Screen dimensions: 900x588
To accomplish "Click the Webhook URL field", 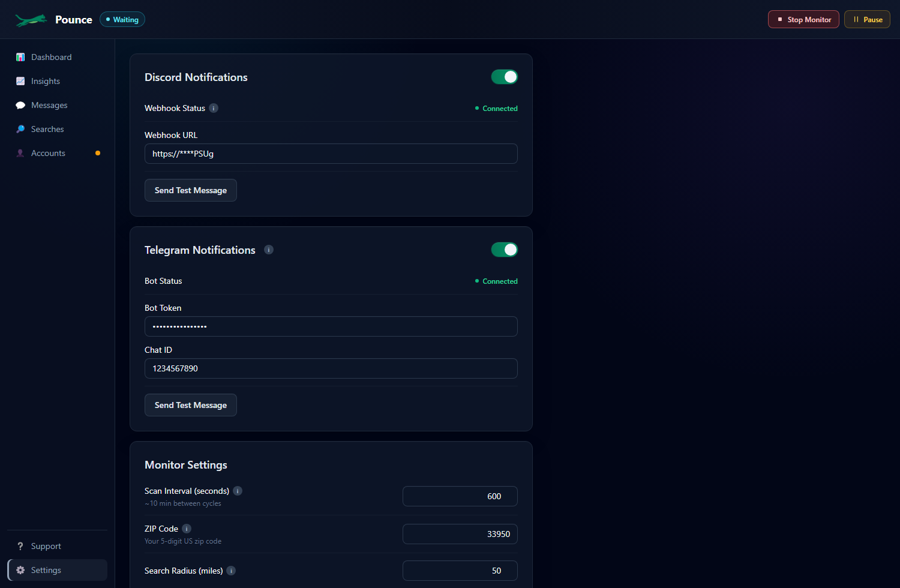I will point(331,154).
